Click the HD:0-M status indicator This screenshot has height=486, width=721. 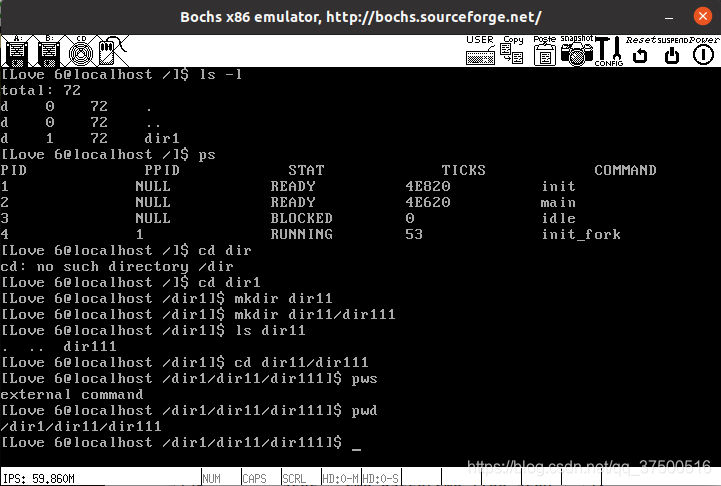click(340, 479)
